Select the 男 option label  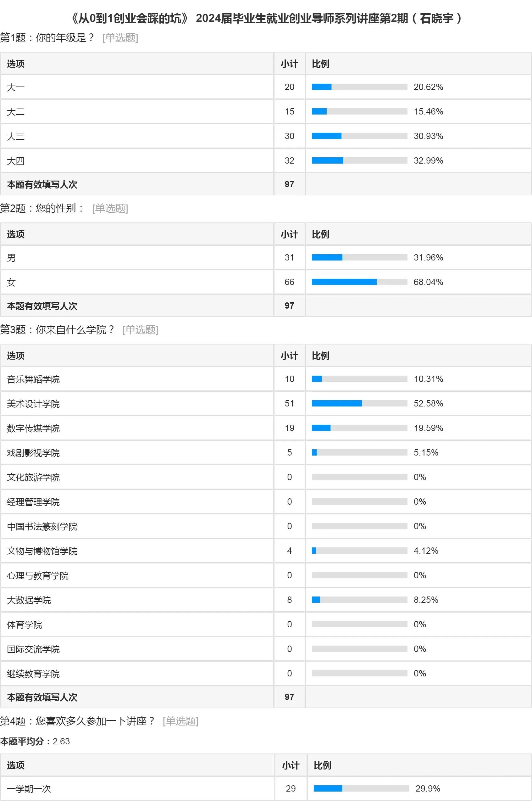click(11, 258)
